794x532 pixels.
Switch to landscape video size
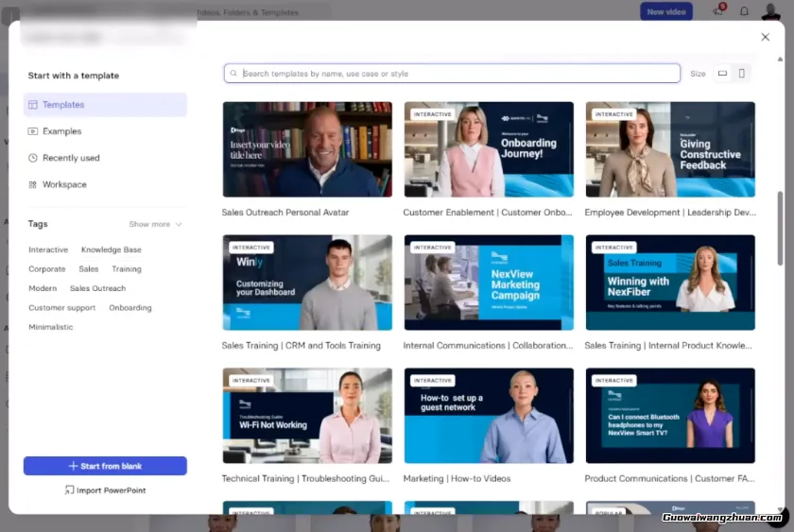point(723,74)
